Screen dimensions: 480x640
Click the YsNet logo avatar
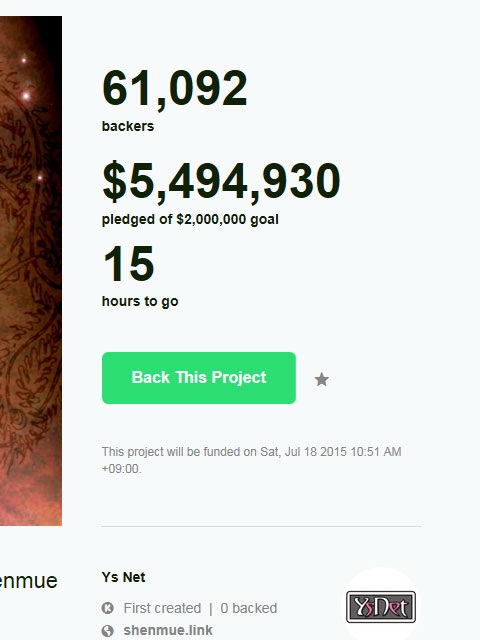click(381, 607)
